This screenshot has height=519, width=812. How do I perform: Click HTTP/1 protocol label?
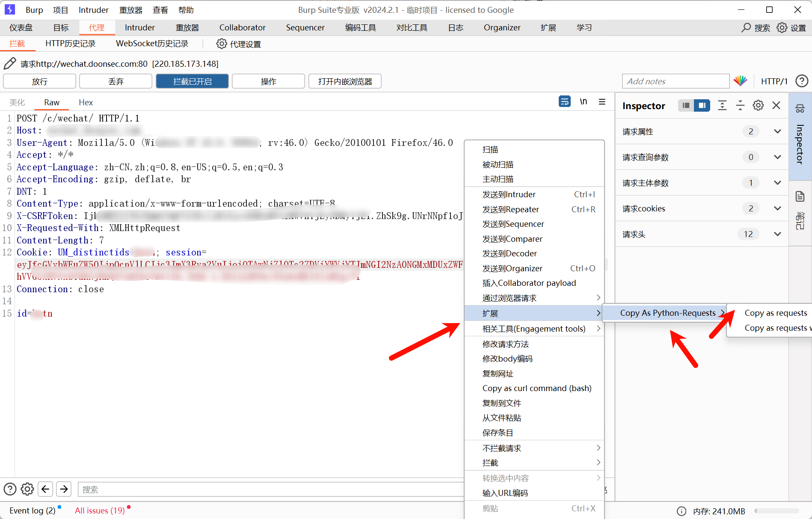774,81
